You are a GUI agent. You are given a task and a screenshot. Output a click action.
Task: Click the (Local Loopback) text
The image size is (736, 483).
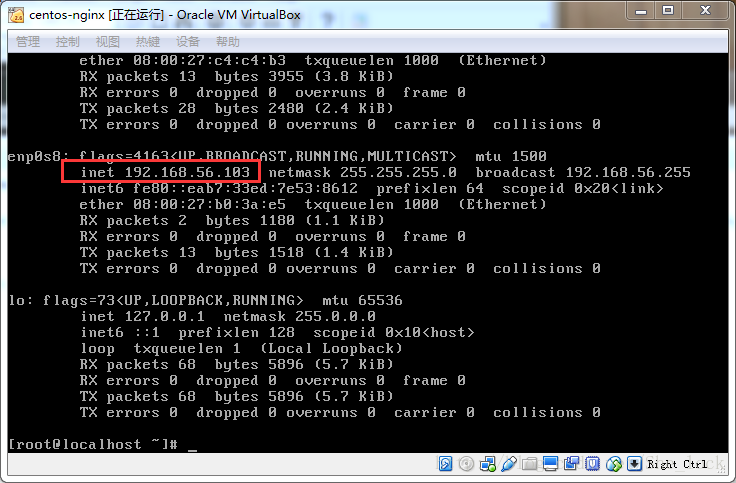(x=331, y=349)
